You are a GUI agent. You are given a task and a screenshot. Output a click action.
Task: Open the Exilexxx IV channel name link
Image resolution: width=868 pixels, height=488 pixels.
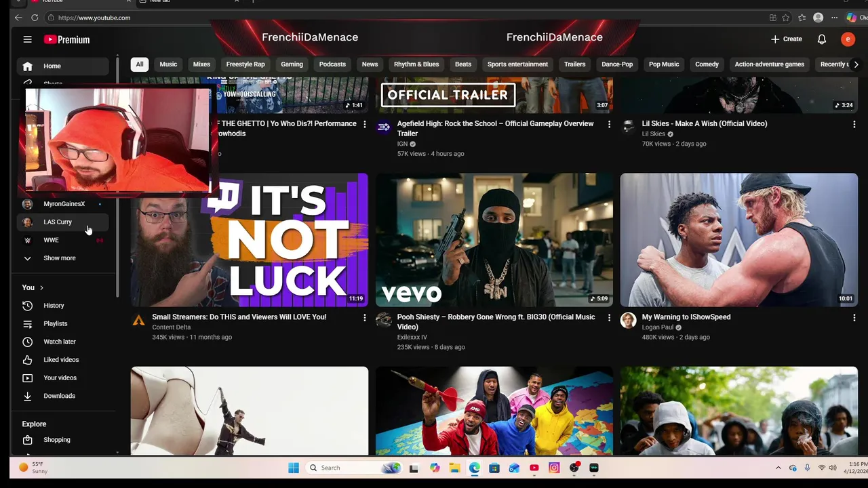coord(412,338)
